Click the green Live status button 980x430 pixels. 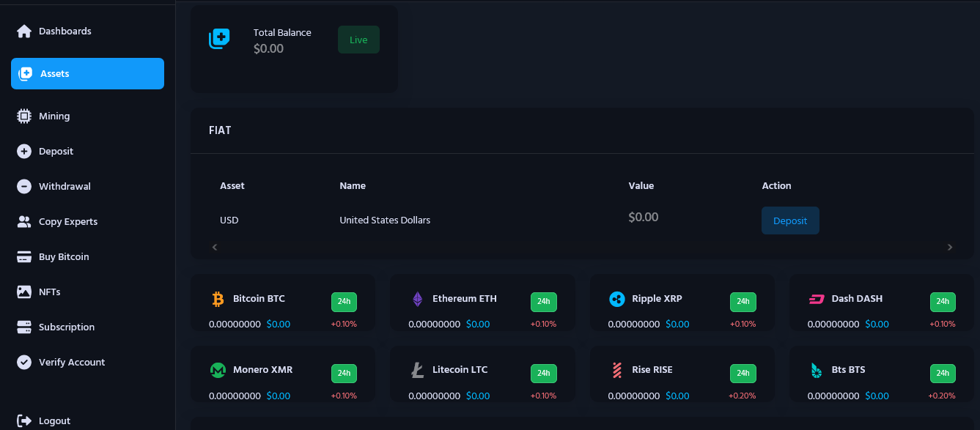(x=358, y=40)
